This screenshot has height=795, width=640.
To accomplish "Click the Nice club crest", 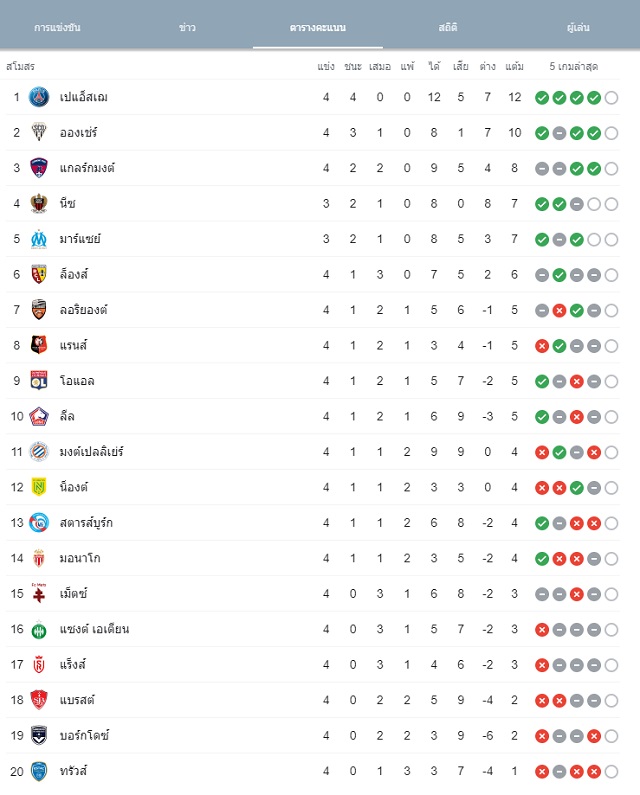I will pos(39,203).
